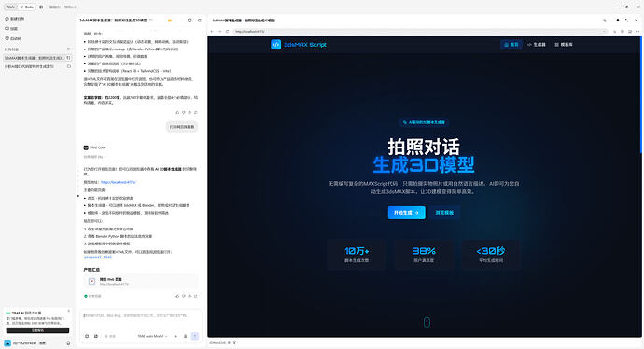Click the second icon in input toolbar

(96, 336)
